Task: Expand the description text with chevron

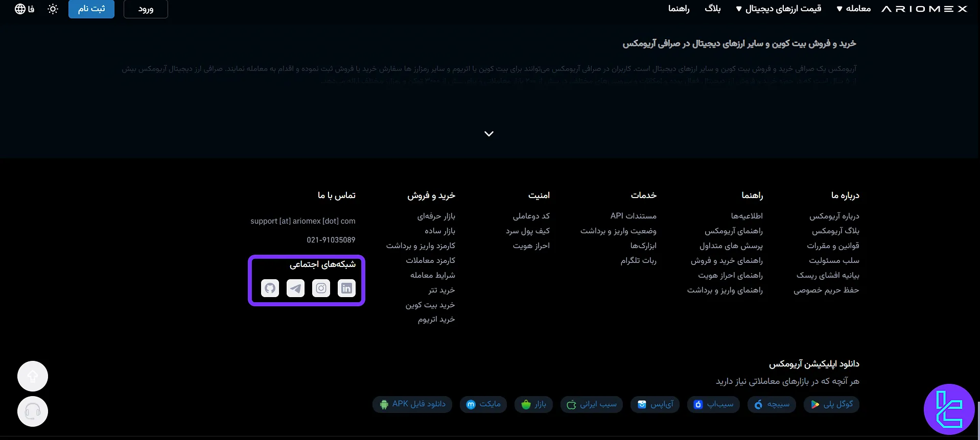Action: click(x=489, y=134)
